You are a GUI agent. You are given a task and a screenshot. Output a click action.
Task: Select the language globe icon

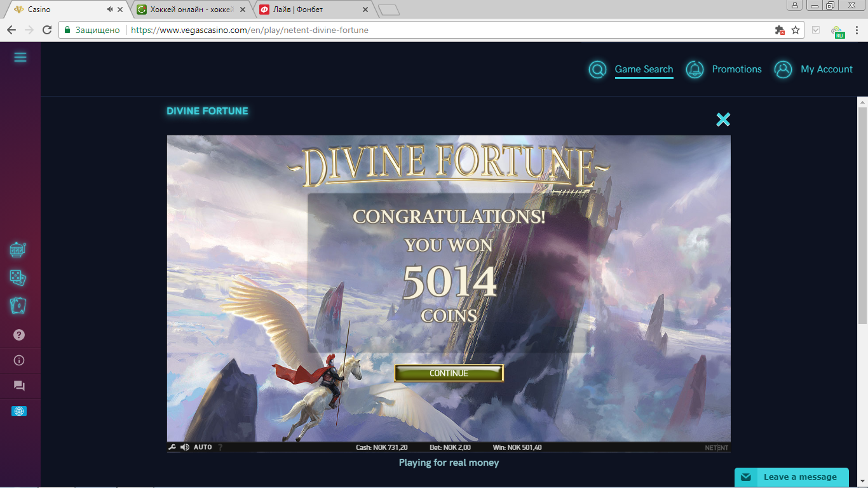(19, 411)
